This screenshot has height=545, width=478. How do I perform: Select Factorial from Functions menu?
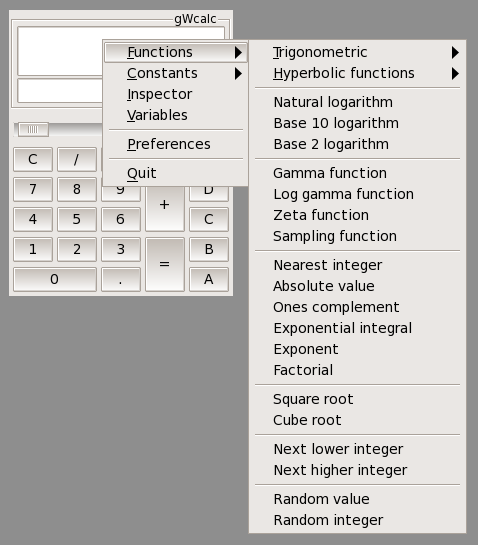coord(357,370)
